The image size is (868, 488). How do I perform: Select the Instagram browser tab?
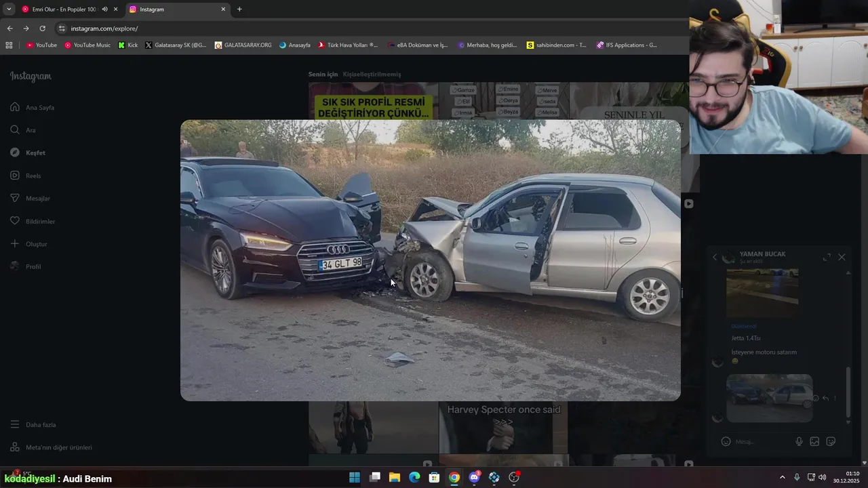tap(176, 9)
